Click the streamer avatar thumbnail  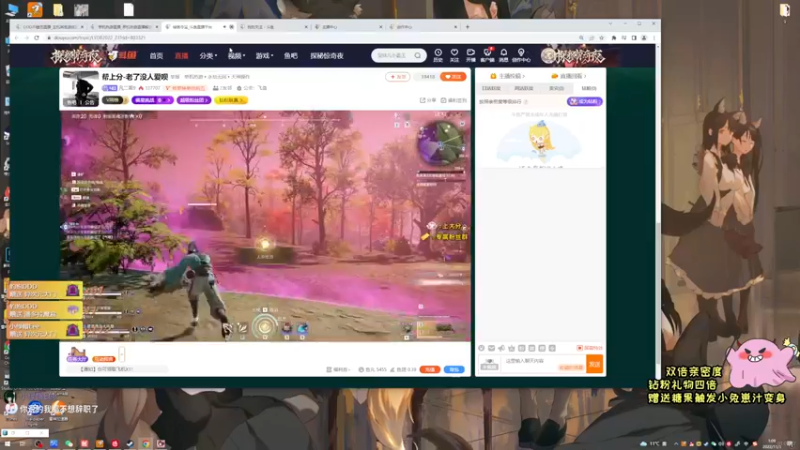pyautogui.click(x=81, y=89)
